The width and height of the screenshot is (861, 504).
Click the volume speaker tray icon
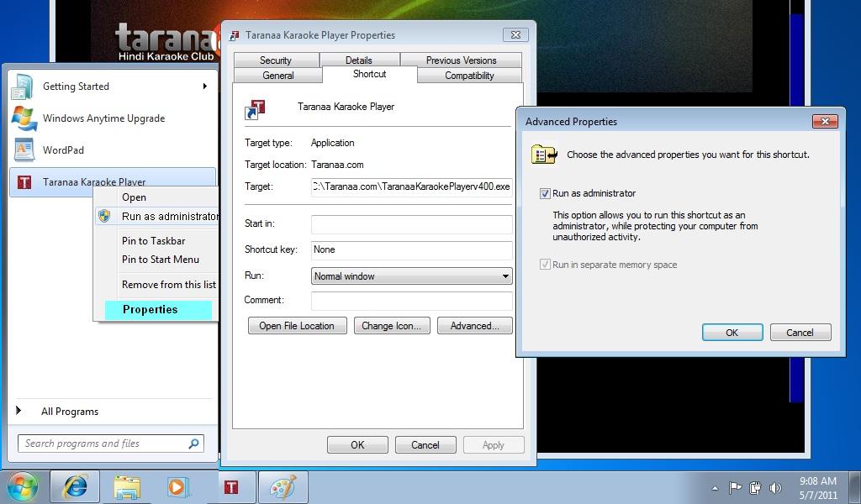pos(774,488)
